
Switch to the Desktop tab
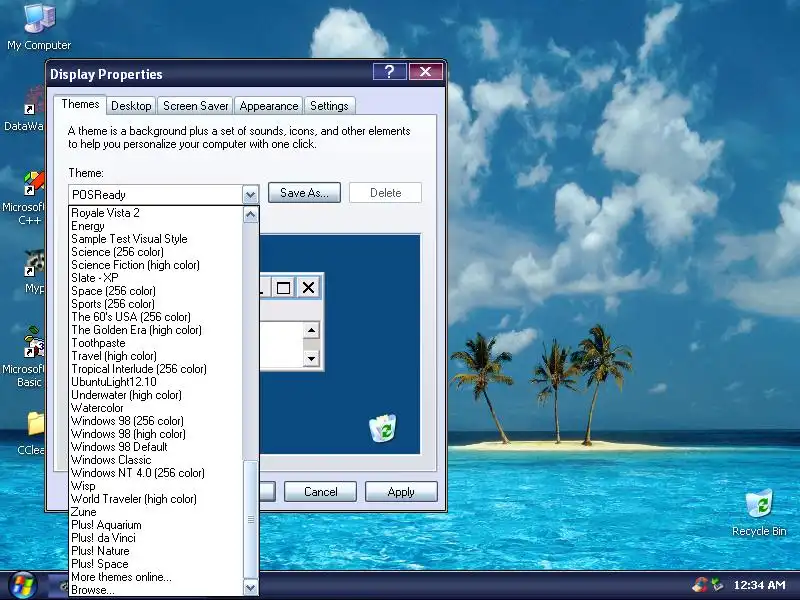[131, 106]
